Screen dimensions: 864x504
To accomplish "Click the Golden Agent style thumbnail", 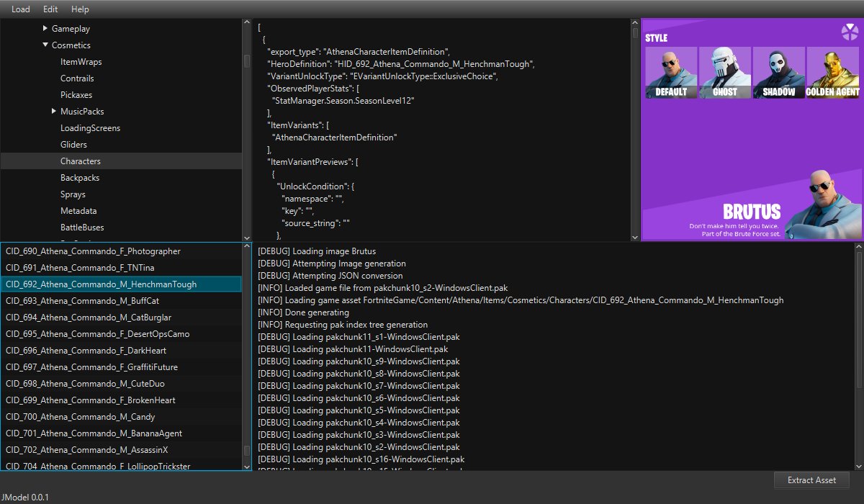I will (833, 73).
